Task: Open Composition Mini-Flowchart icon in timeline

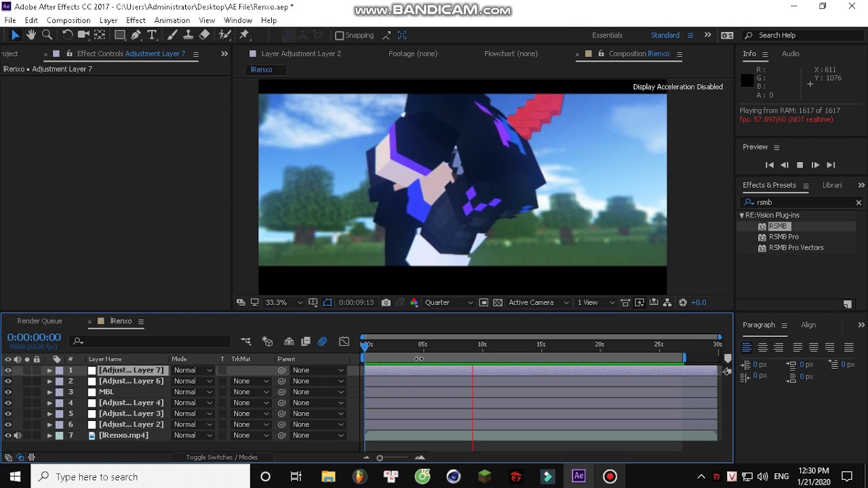Action: point(246,342)
